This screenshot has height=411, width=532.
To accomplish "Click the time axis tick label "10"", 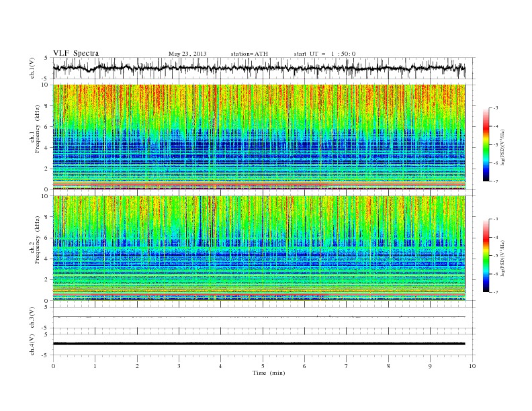I will pyautogui.click(x=472, y=366).
